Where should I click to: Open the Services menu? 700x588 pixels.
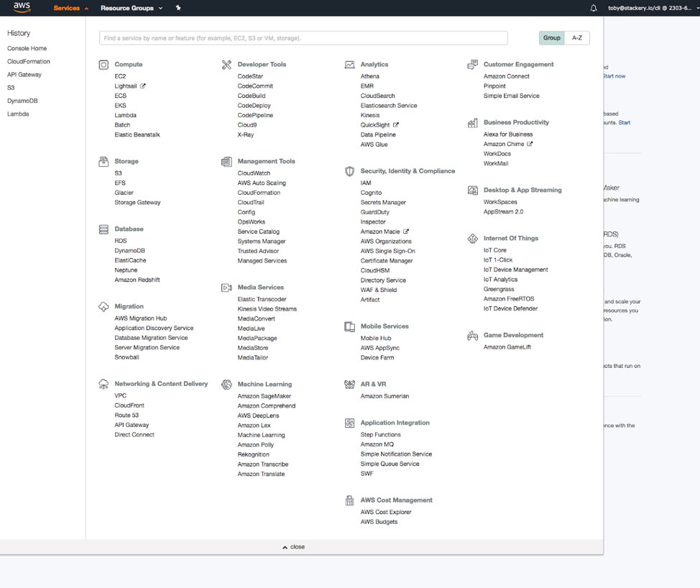[x=68, y=8]
